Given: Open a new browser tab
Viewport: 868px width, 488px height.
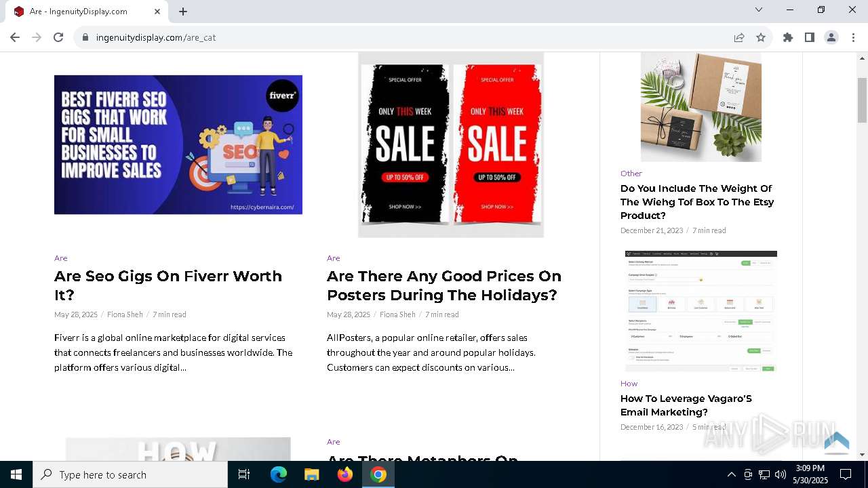Looking at the screenshot, I should [x=183, y=12].
